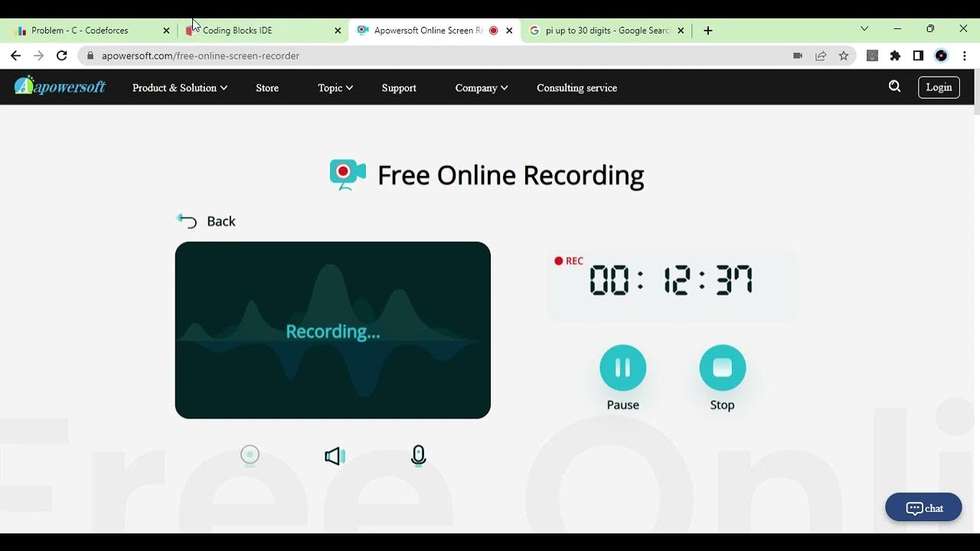Open Consulting service link
Image resolution: width=980 pixels, height=551 pixels.
point(577,88)
